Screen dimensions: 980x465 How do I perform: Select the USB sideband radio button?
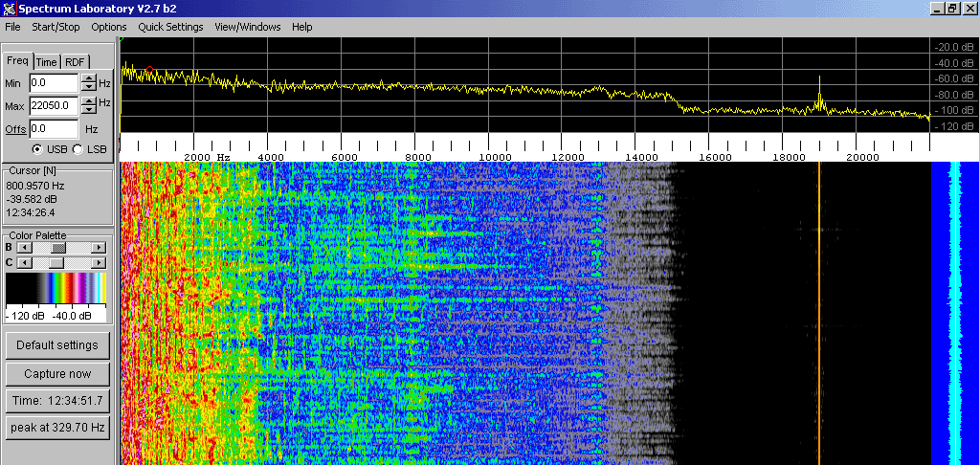(x=37, y=149)
